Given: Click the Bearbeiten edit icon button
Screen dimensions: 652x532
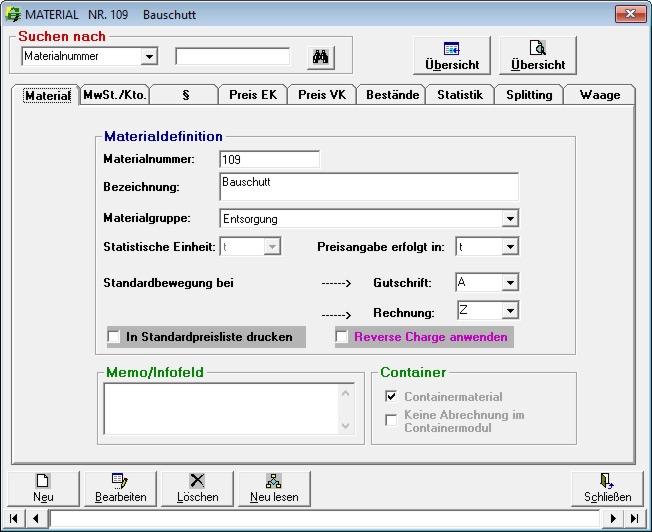Looking at the screenshot, I should click(121, 488).
